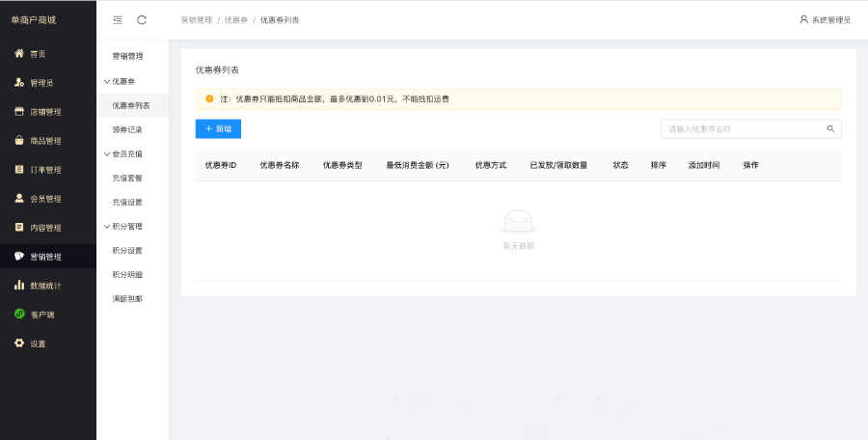Collapse the 积分管理 submenu group
The height and width of the screenshot is (440, 868).
pos(126,226)
